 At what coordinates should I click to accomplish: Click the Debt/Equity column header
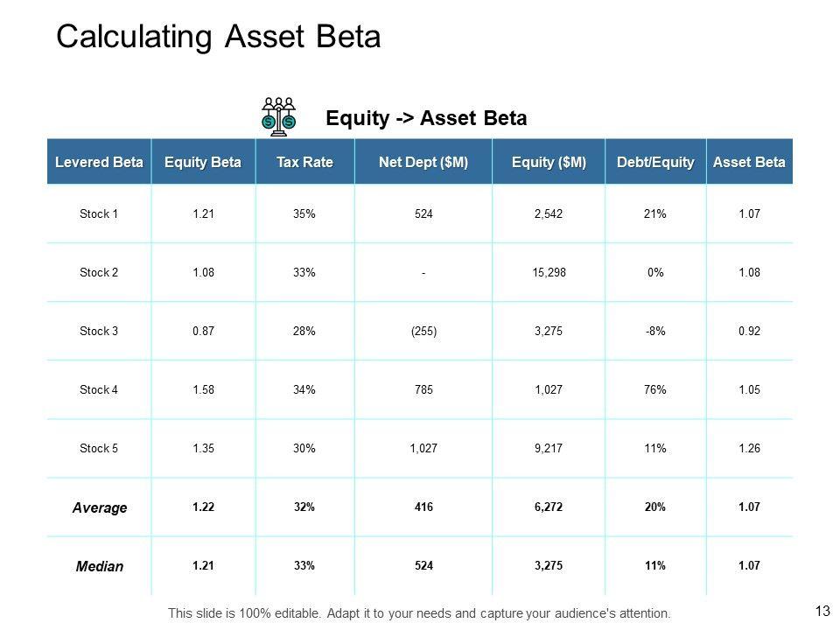655,162
